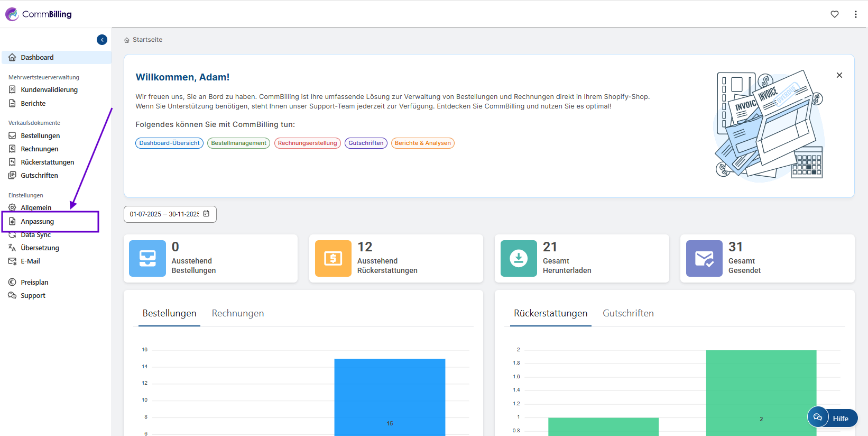Click the orange Ausstehend Rückerstattungen icon
Viewport: 868px width, 436px height.
point(333,258)
